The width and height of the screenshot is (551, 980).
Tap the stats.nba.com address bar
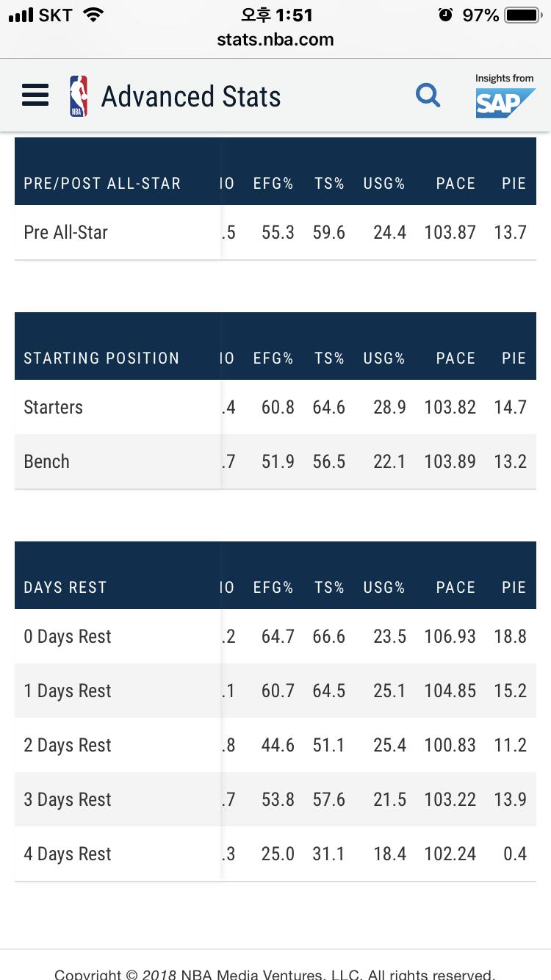point(275,40)
